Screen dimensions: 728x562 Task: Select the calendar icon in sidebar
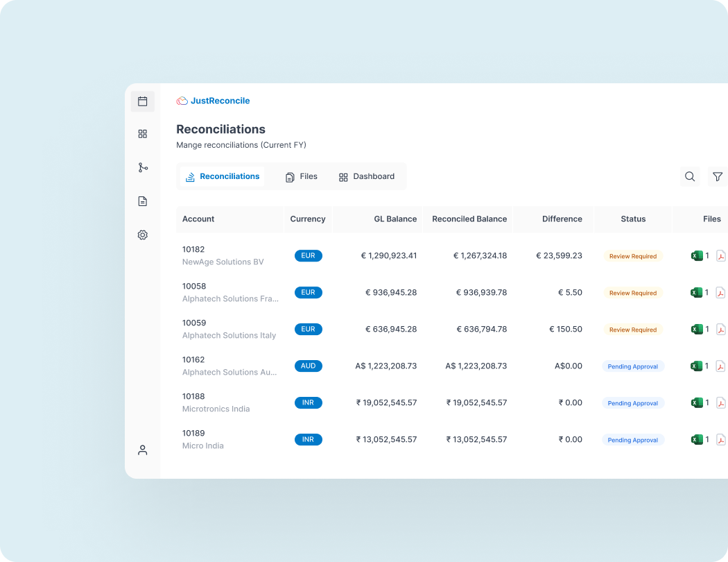pyautogui.click(x=142, y=101)
